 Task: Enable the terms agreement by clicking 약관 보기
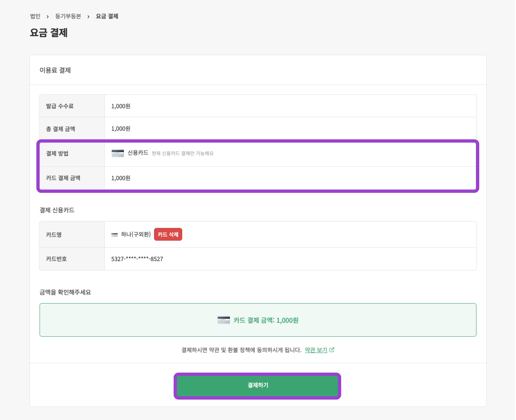(x=316, y=350)
